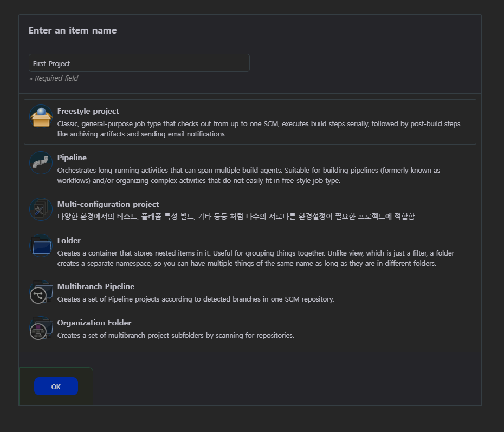Click OK to create the item
504x432 pixels.
pos(56,387)
